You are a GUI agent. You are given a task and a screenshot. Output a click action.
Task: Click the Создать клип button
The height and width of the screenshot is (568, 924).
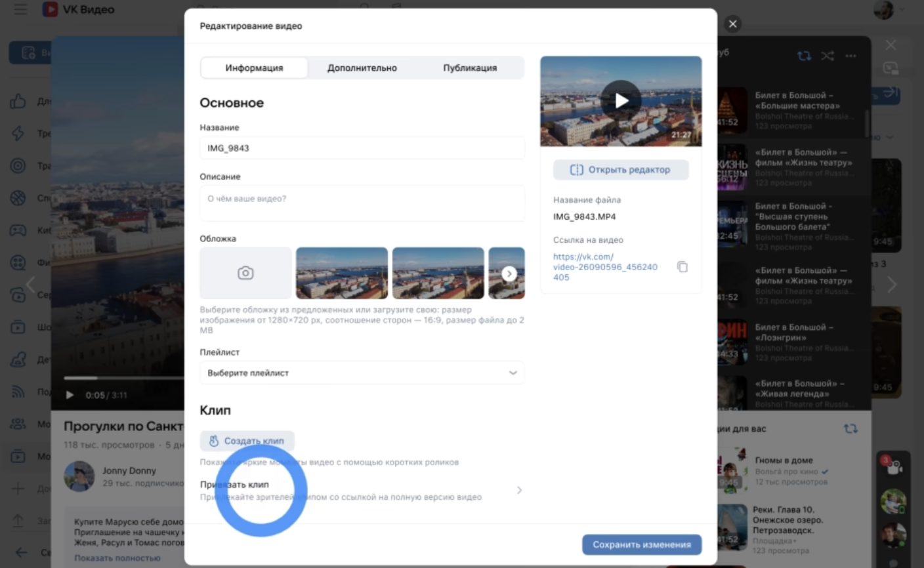tap(247, 441)
